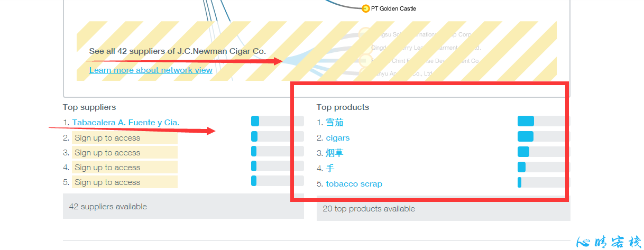Select the cigars product link
The width and height of the screenshot is (644, 250).
pos(338,138)
